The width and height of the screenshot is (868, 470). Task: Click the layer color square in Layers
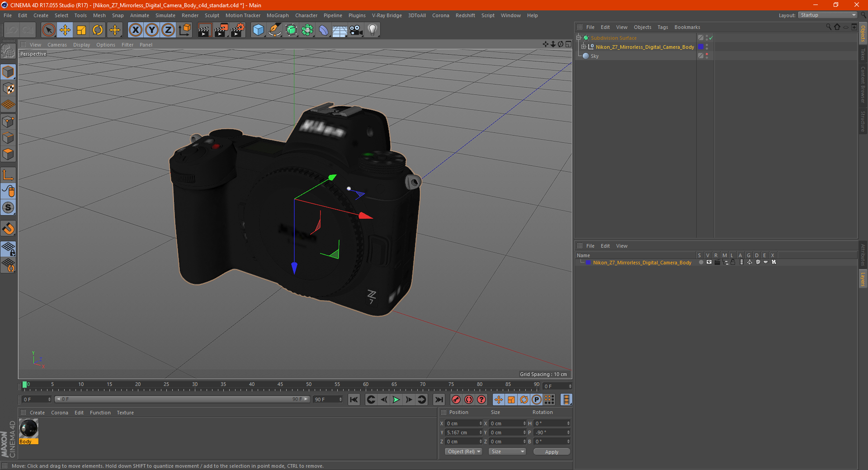(588, 262)
